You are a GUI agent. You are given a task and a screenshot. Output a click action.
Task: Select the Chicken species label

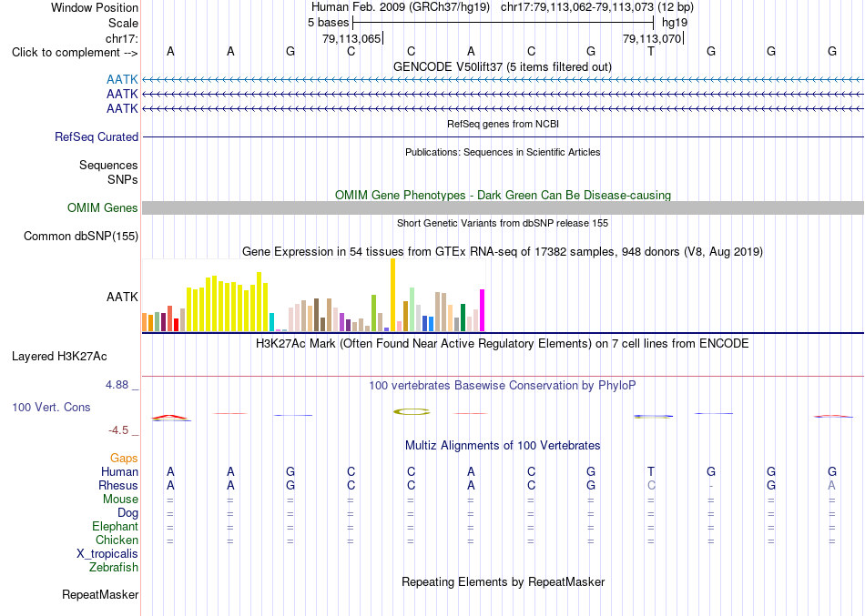click(x=117, y=540)
